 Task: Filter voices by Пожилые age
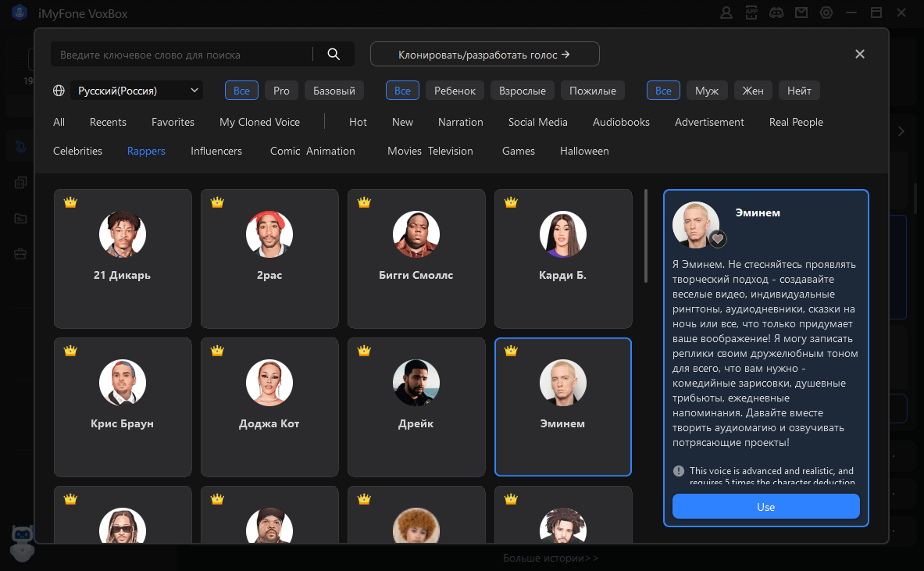click(593, 91)
